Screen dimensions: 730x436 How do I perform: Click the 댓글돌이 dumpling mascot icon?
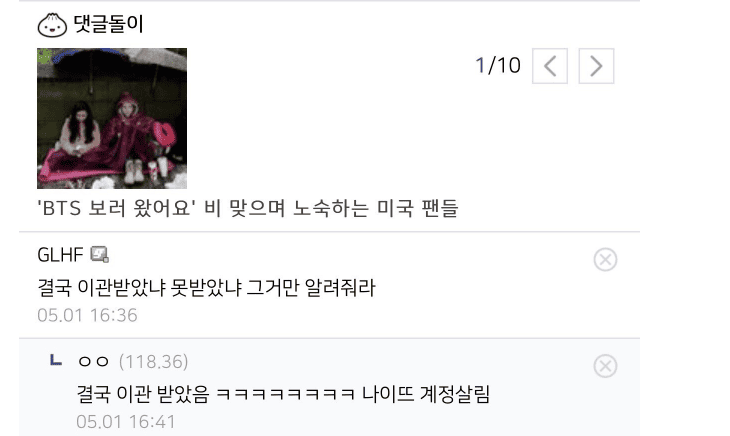52,25
